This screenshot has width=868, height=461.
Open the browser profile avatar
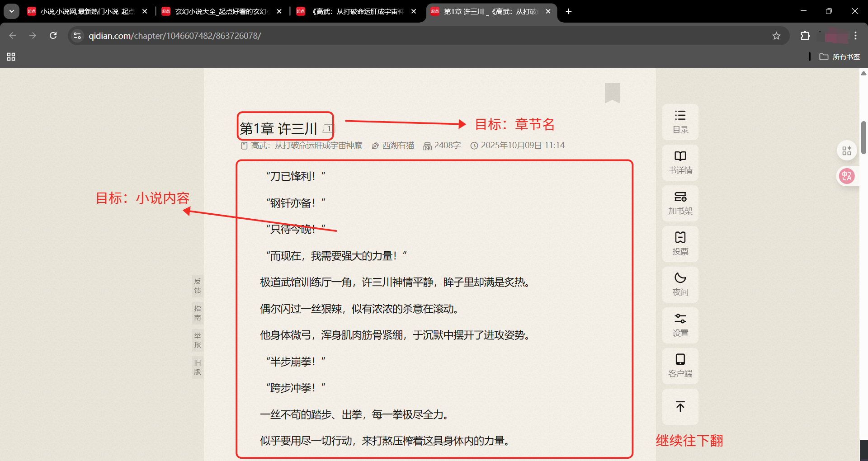836,36
